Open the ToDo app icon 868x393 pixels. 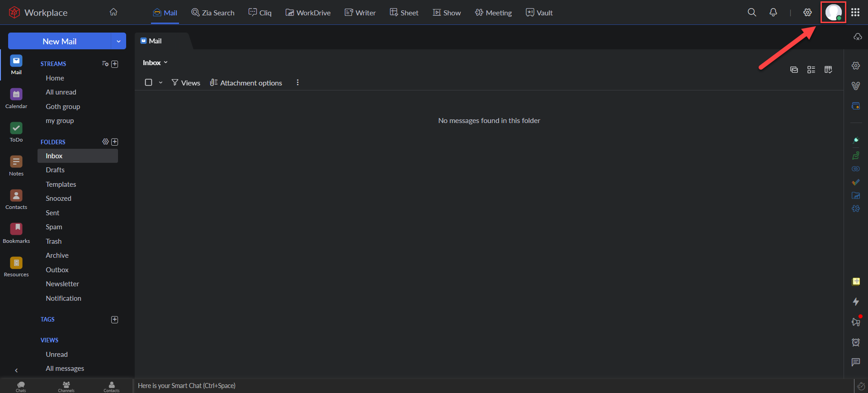tap(16, 132)
